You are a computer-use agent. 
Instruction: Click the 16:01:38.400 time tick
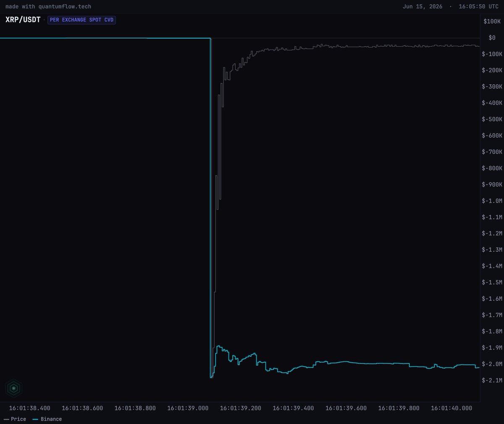(30, 408)
